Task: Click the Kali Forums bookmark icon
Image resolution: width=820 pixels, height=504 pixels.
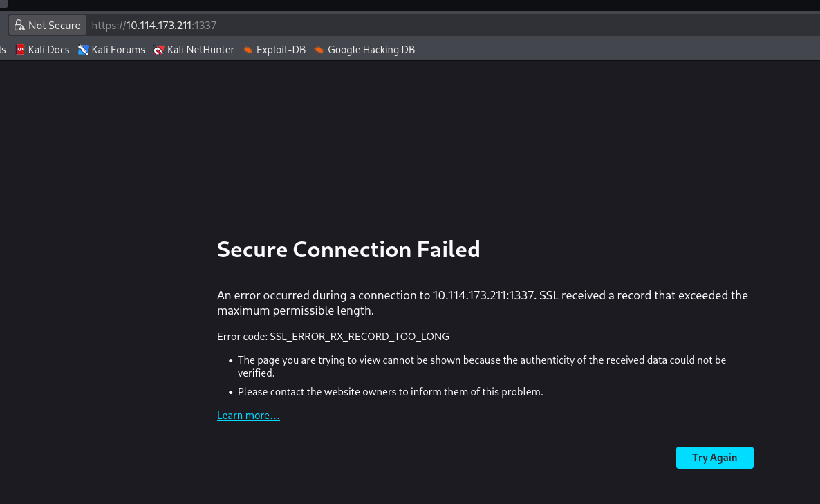Action: pos(84,50)
